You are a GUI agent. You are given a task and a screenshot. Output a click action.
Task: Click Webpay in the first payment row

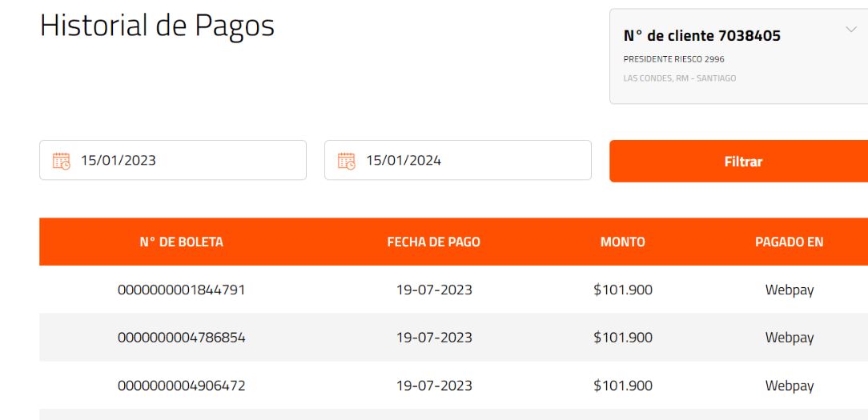[x=790, y=290]
